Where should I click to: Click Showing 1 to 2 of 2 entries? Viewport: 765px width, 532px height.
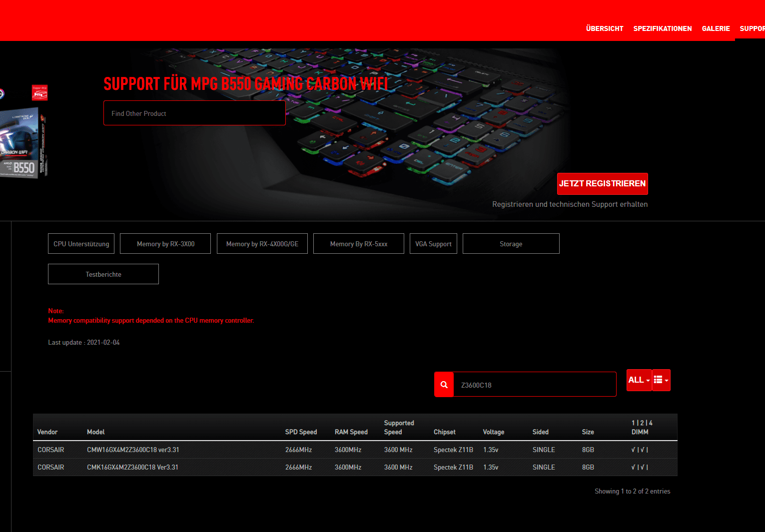(633, 491)
